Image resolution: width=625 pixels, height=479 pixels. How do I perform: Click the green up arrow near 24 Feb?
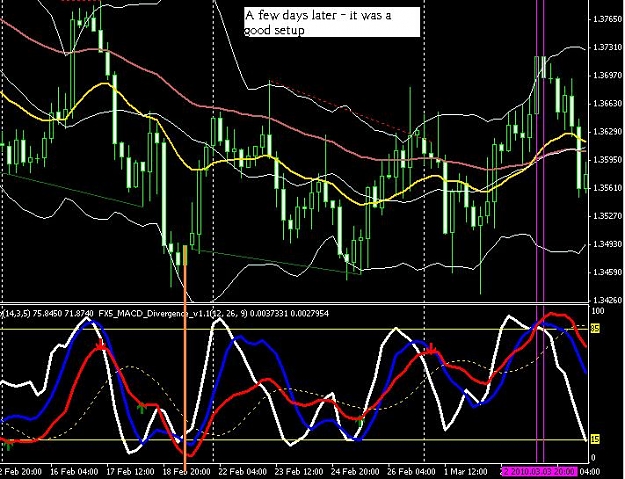(x=360, y=421)
